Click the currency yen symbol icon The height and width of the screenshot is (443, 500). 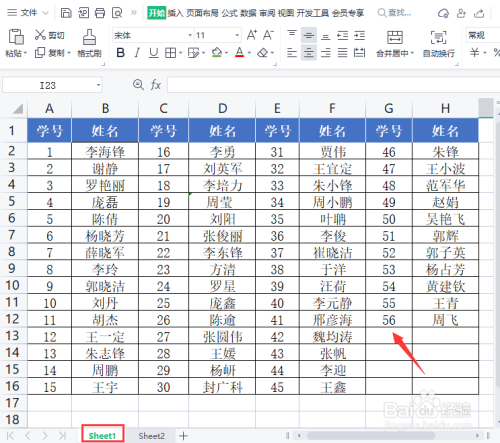pyautogui.click(x=475, y=52)
